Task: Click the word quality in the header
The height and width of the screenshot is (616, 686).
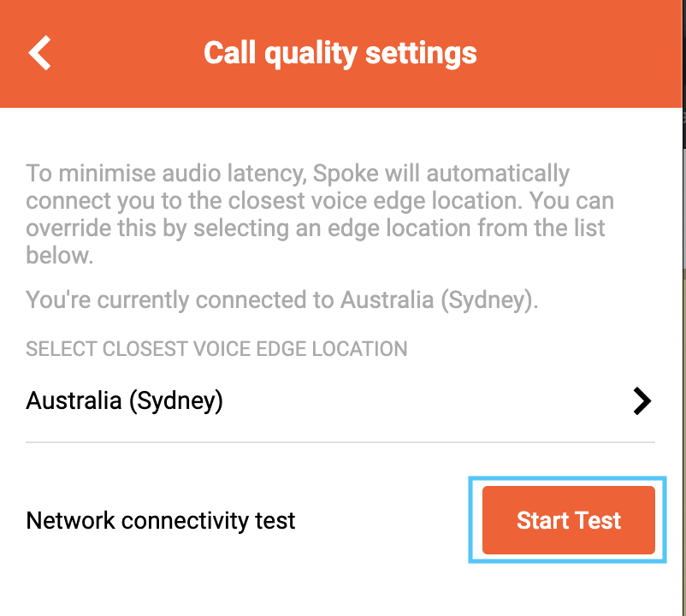Action: pos(311,54)
